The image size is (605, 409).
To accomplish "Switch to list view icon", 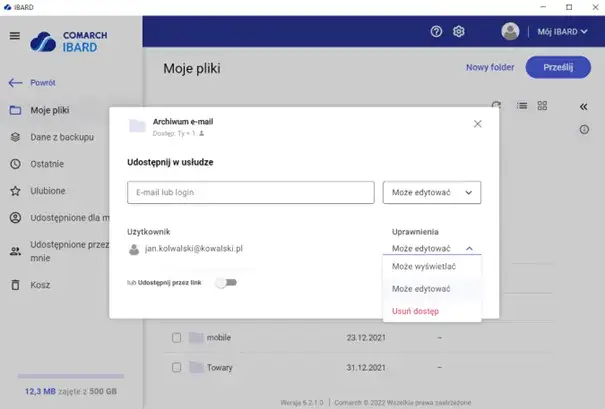I will tap(521, 105).
